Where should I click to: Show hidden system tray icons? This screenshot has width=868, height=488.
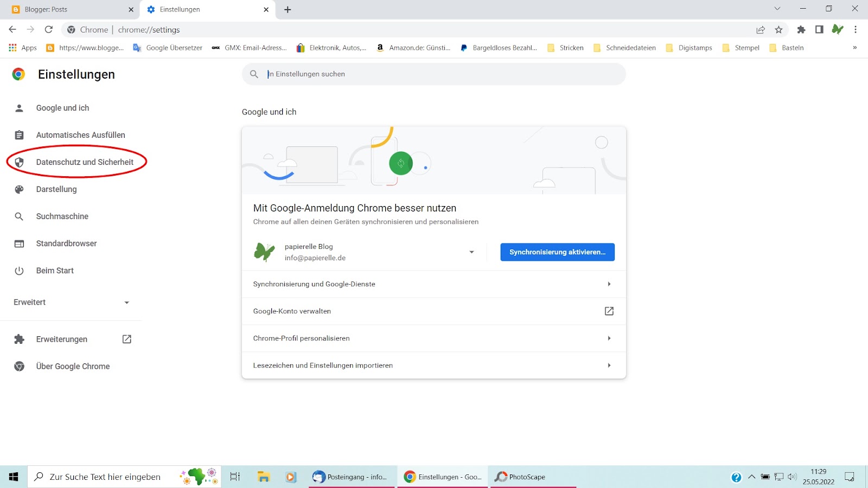coord(751,477)
